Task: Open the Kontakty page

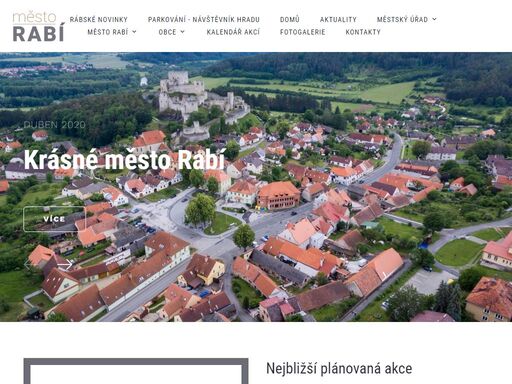Action: click(x=363, y=32)
